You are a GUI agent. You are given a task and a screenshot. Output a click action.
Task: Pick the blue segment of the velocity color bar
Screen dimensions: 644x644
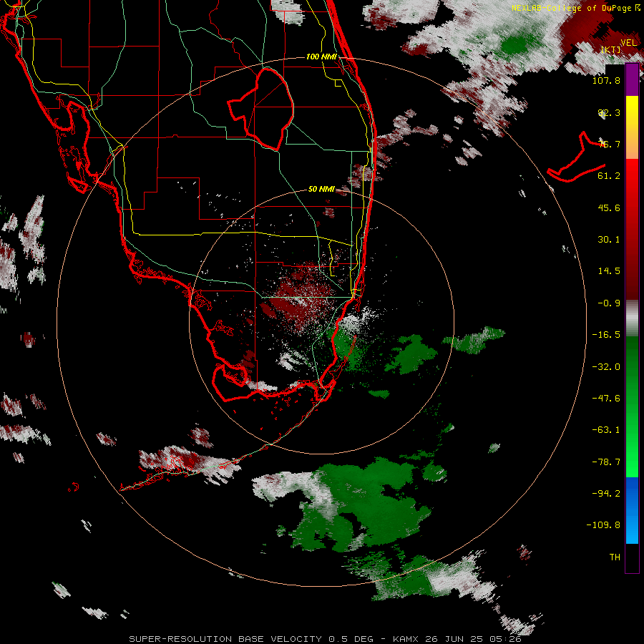[x=632, y=510]
